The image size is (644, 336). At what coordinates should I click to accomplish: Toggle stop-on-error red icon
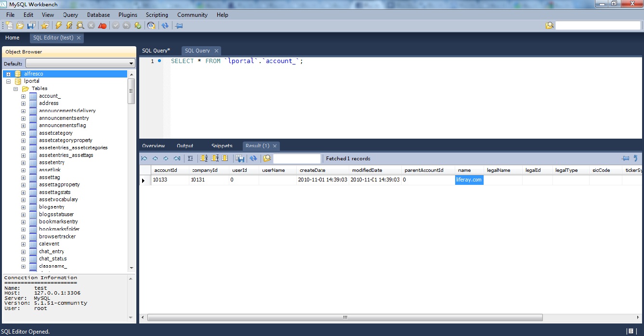coord(102,26)
